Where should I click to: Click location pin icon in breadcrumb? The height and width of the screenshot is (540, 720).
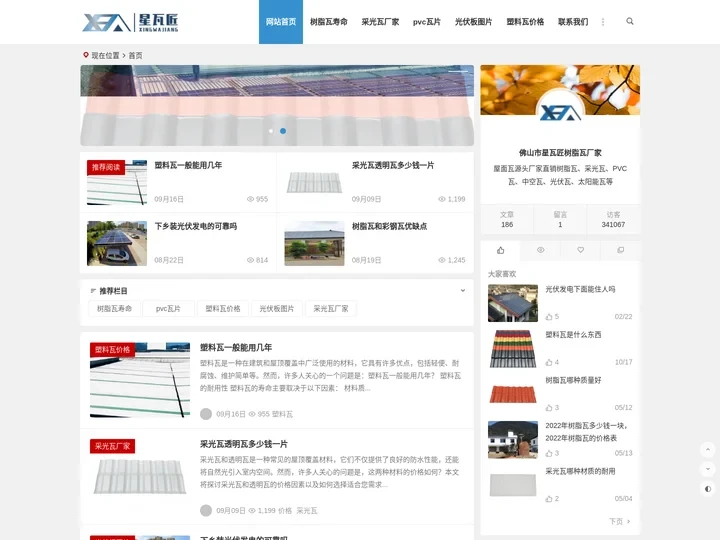coord(85,55)
